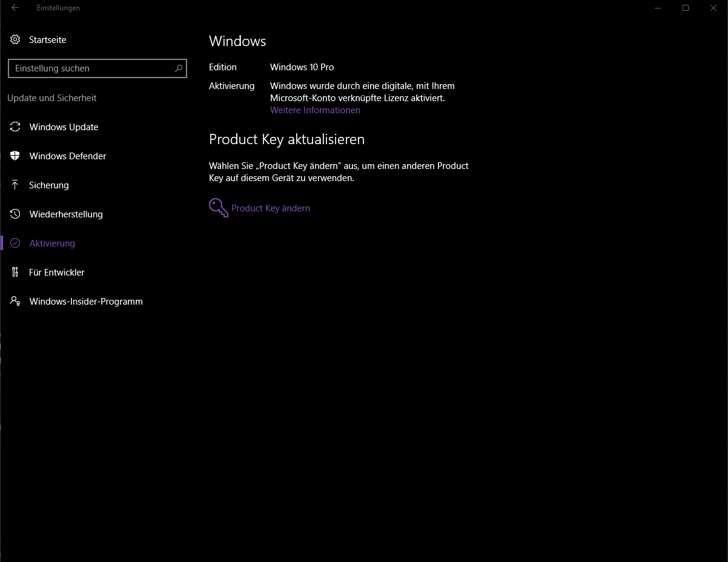The width and height of the screenshot is (728, 562).
Task: Follow the Weitere Informationen link
Action: [x=315, y=110]
